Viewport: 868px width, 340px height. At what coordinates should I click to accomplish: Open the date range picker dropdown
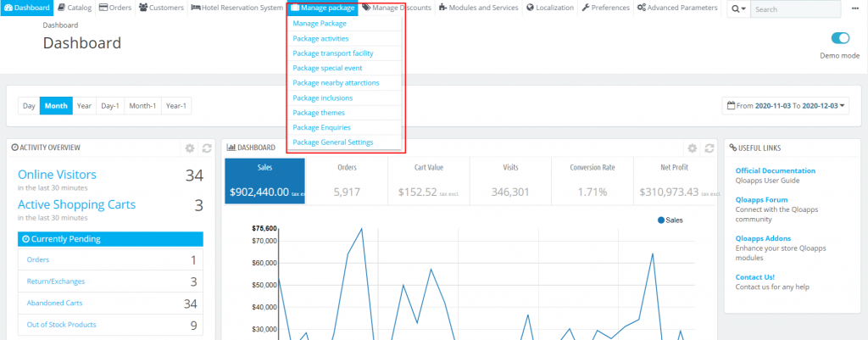click(x=787, y=105)
